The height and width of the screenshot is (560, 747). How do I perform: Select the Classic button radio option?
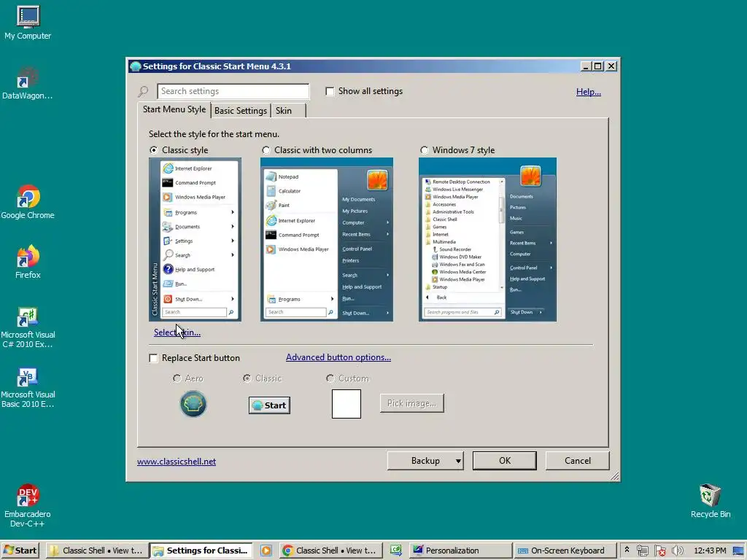[247, 378]
